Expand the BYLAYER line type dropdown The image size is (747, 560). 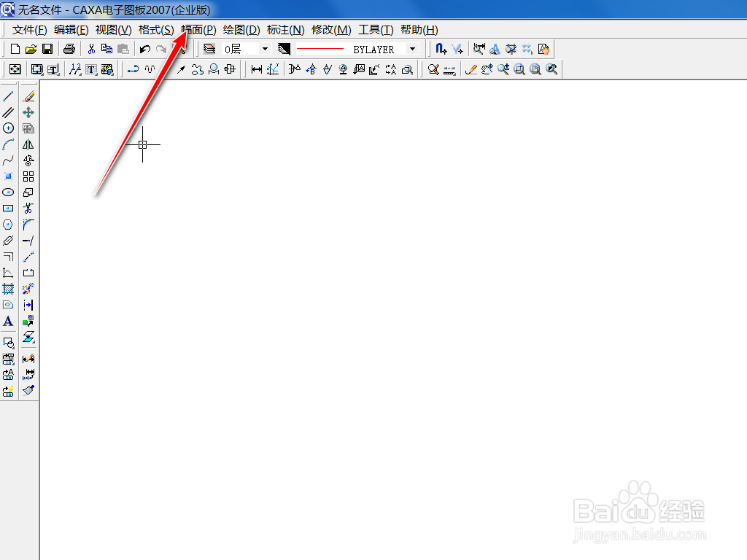click(x=413, y=49)
